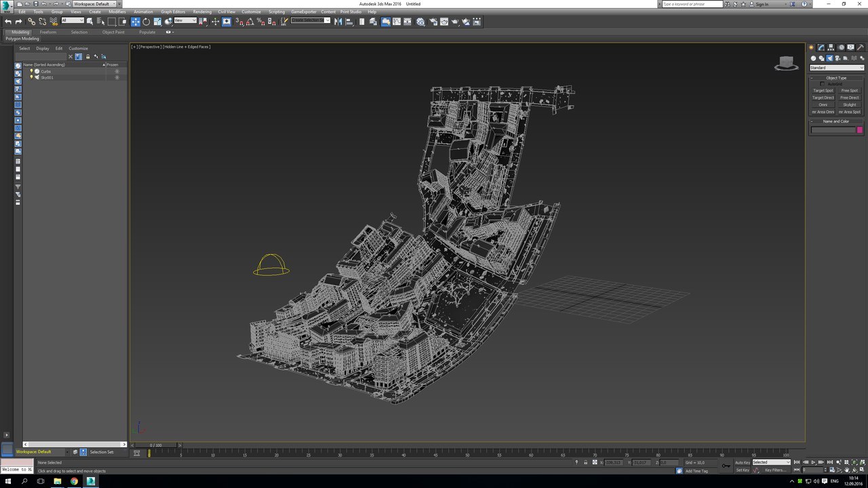Activate the Select and Link tool

point(31,22)
